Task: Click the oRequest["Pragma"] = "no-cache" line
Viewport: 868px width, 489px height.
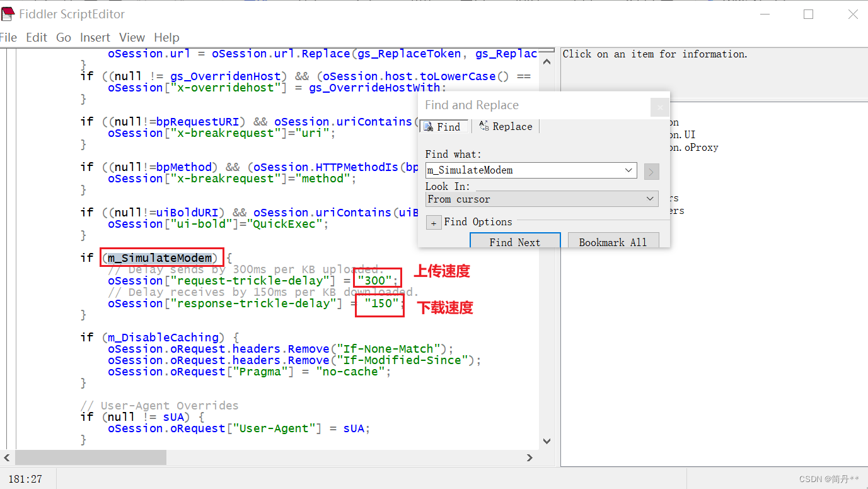Action: pos(250,372)
